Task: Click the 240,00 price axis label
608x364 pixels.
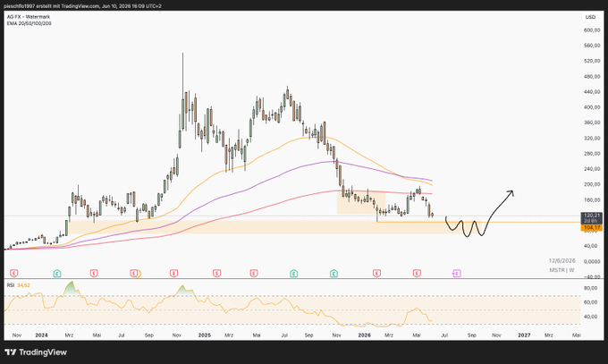Action: pos(592,169)
